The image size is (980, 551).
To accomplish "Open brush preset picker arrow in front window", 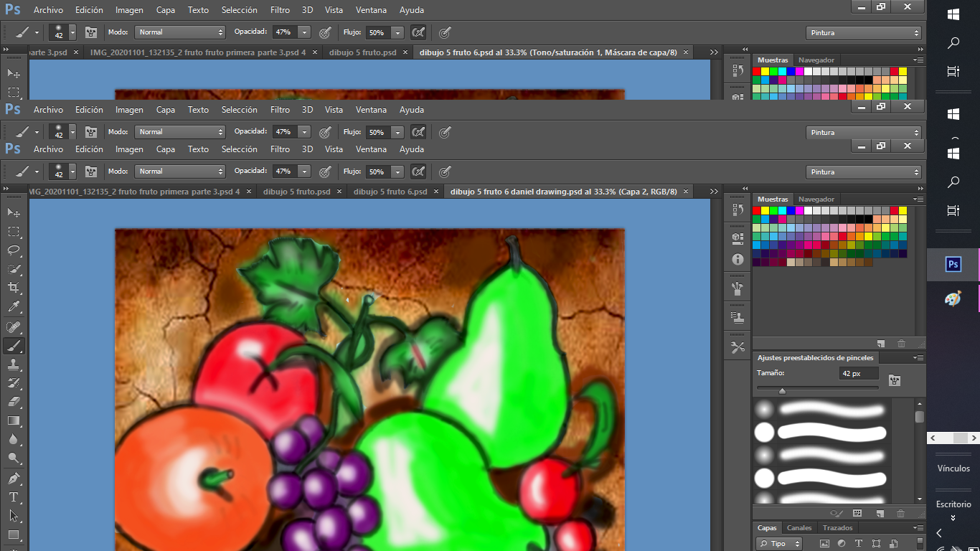I will (x=72, y=171).
